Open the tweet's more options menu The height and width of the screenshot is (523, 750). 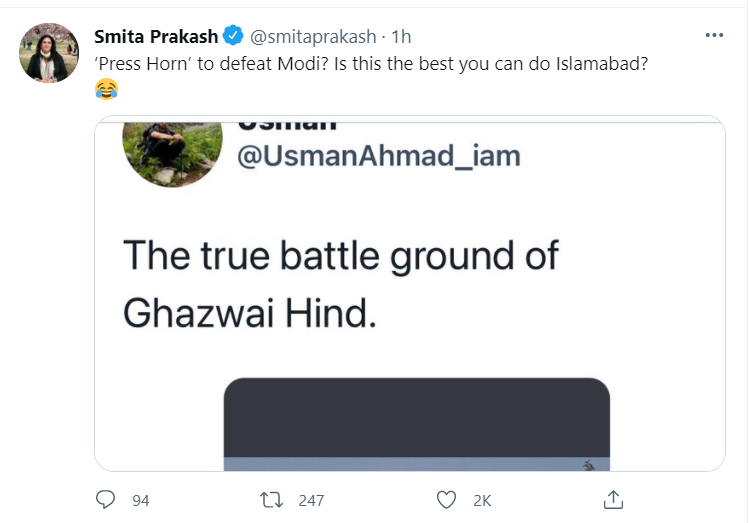coord(714,35)
